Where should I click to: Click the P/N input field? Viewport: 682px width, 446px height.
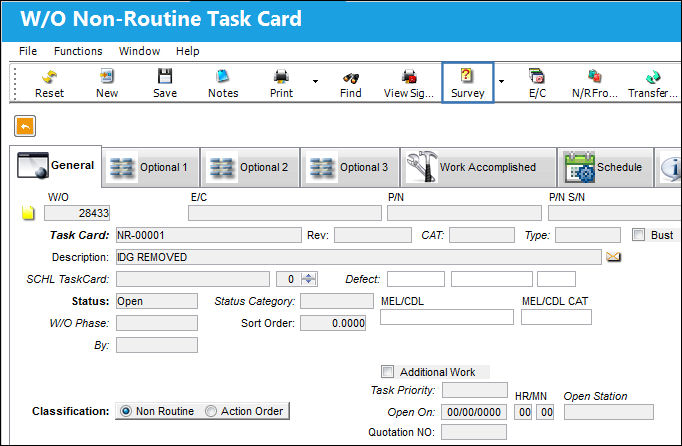pyautogui.click(x=464, y=213)
